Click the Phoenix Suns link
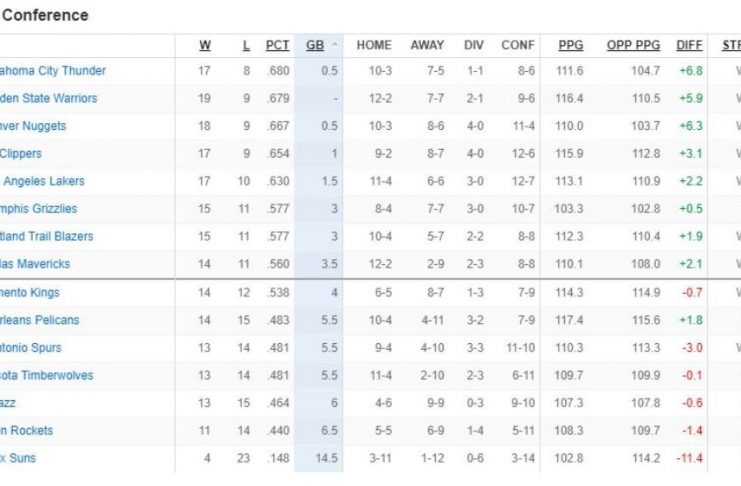 [x=17, y=458]
